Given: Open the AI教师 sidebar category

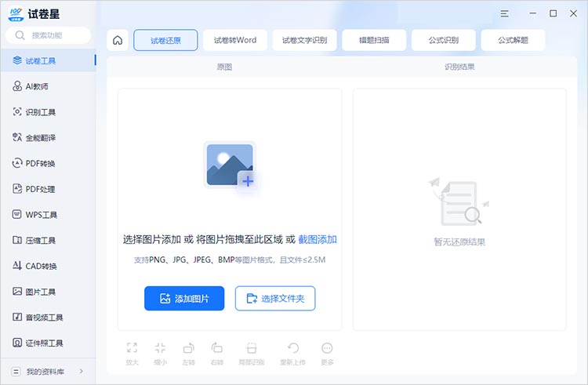Looking at the screenshot, I should [48, 86].
